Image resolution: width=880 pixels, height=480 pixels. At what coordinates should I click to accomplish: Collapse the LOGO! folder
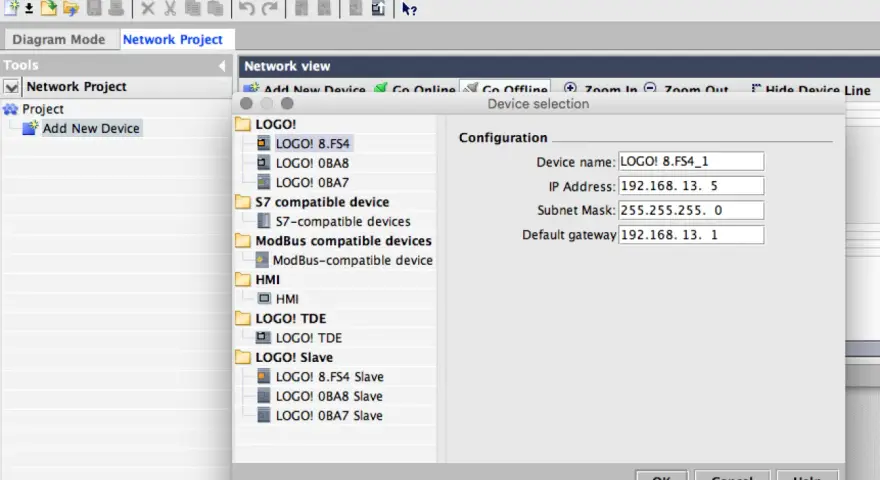[x=243, y=124]
